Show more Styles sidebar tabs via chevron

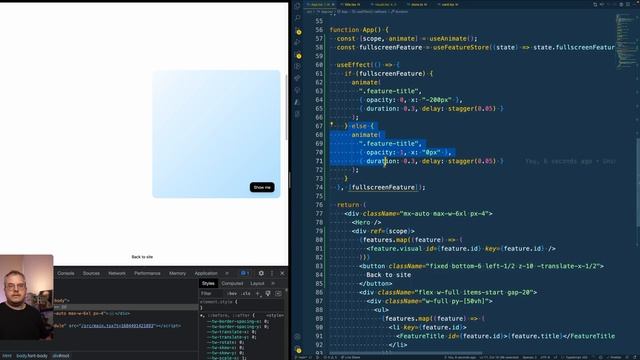point(273,283)
